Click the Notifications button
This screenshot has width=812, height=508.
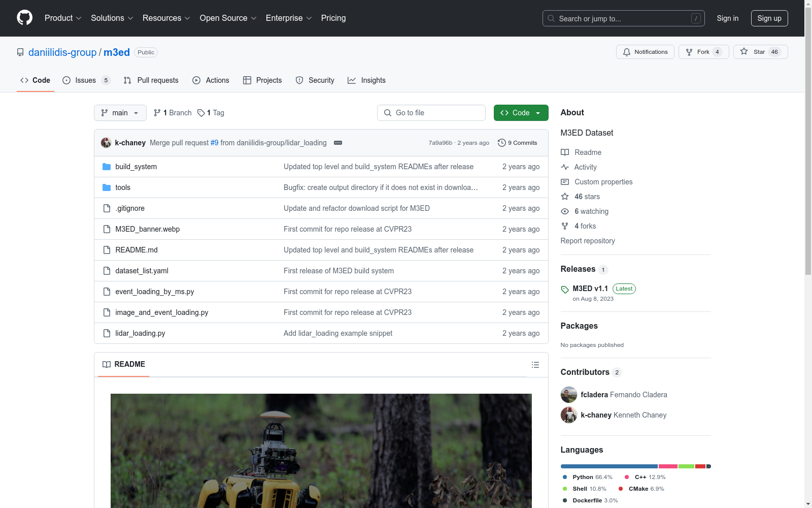(x=645, y=52)
